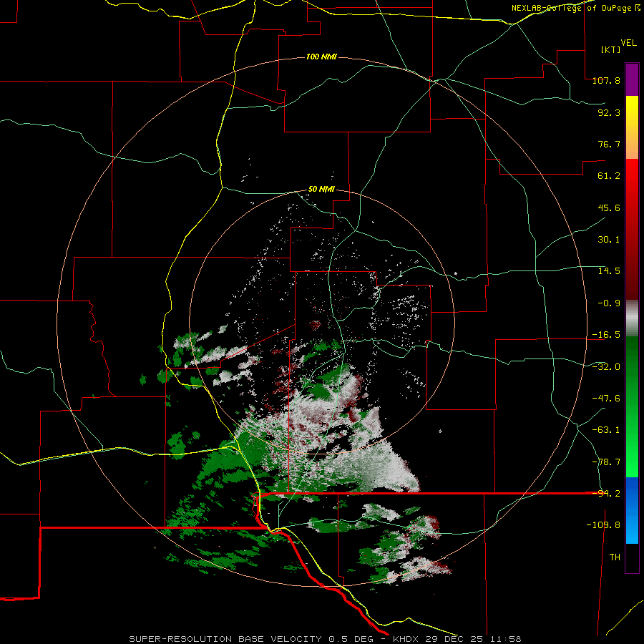Click the 30.1 legend value
Viewport: 644px width, 644px height.
pyautogui.click(x=609, y=240)
